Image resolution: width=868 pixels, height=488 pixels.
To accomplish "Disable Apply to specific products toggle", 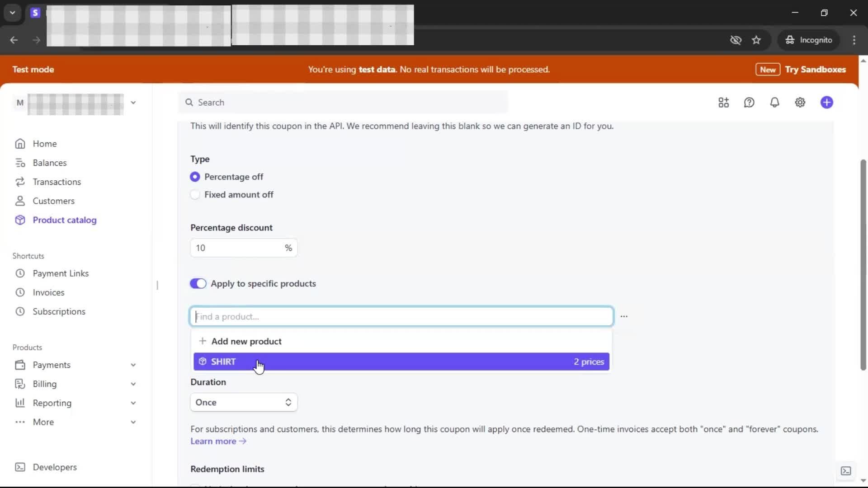I will (x=198, y=283).
